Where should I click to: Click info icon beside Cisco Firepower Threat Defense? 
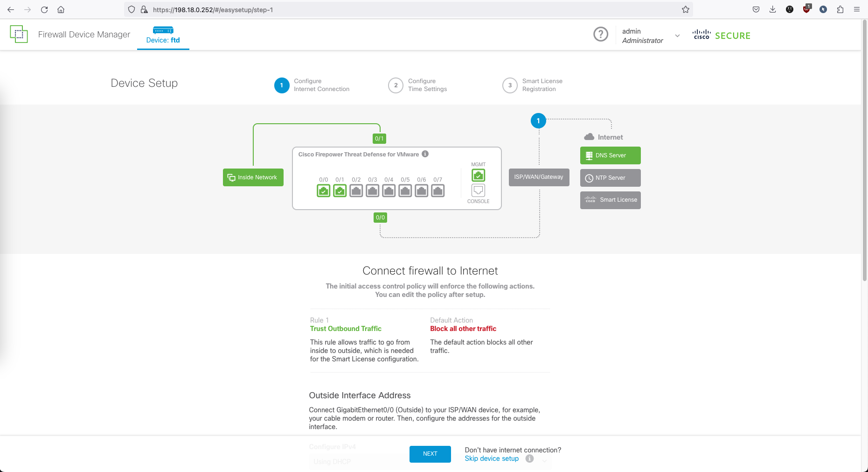425,154
